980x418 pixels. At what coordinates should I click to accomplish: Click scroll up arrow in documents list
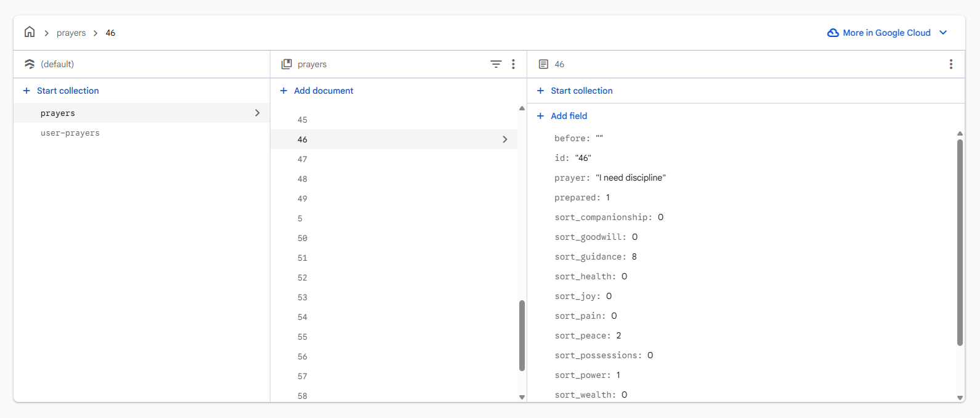[x=522, y=108]
